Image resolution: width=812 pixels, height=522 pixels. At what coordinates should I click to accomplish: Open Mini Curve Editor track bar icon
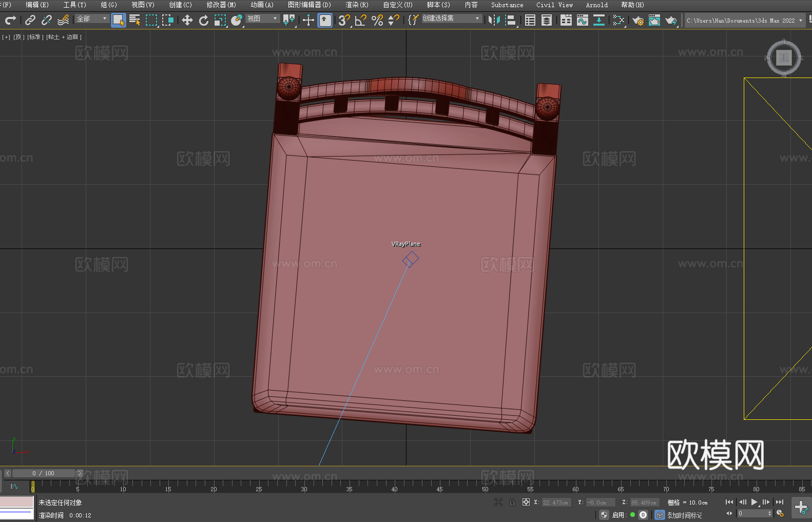pos(14,486)
